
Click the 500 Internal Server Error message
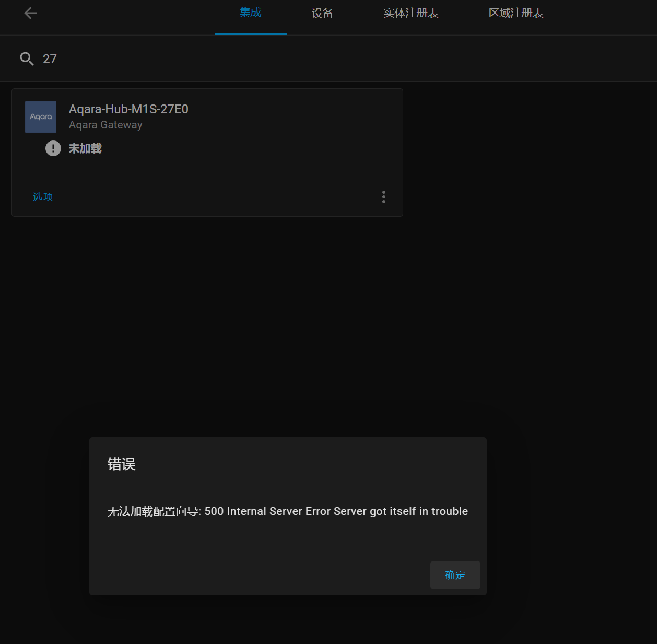(288, 511)
